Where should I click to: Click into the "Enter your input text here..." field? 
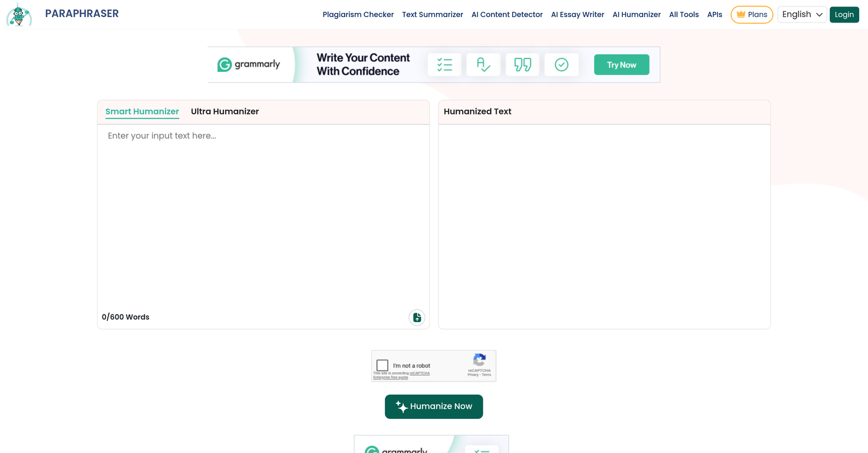263,215
